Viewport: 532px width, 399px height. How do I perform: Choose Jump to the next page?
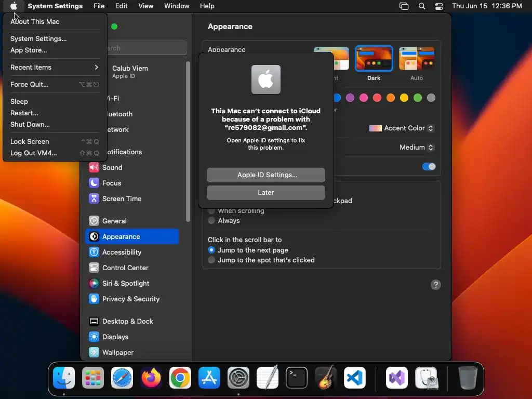pyautogui.click(x=211, y=250)
